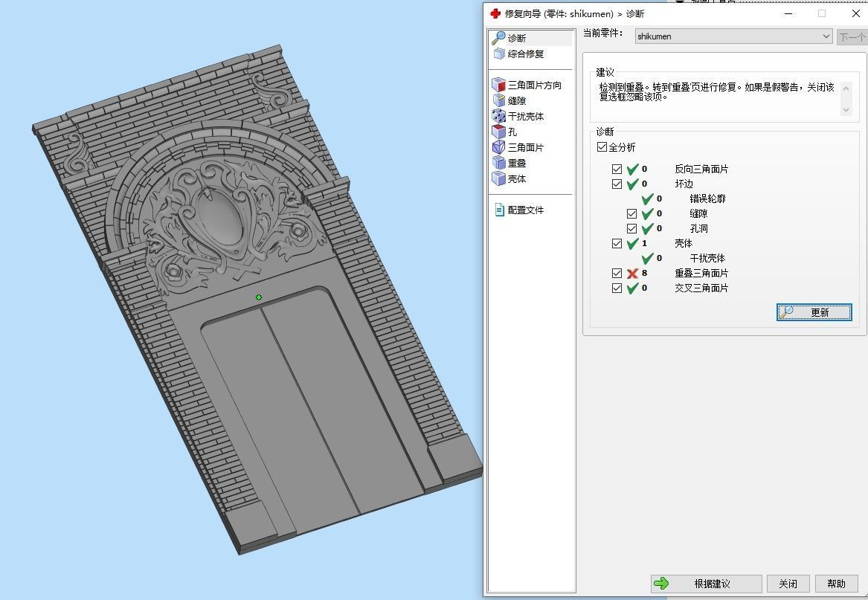
Task: Click the 干扰壳体 label in the diagnostics list
Action: [707, 259]
